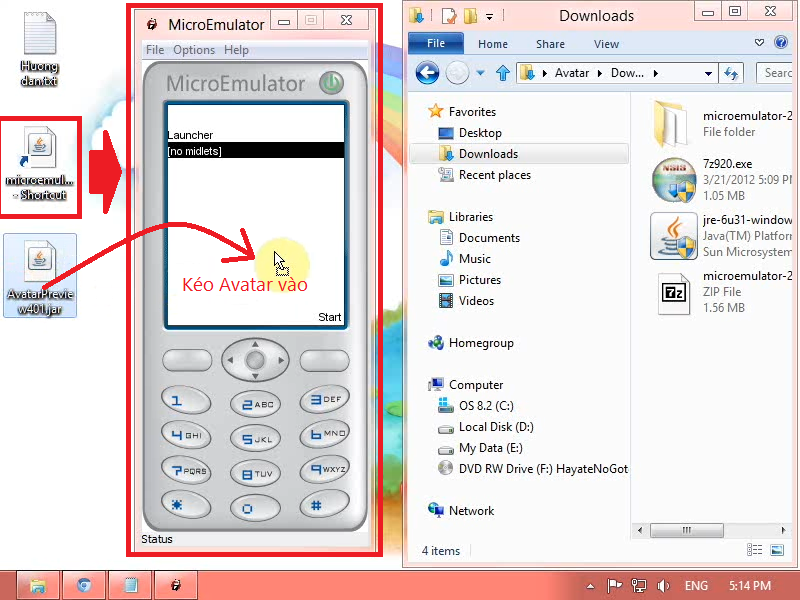Select the Videos library
The height and width of the screenshot is (600, 800).
[x=476, y=301]
